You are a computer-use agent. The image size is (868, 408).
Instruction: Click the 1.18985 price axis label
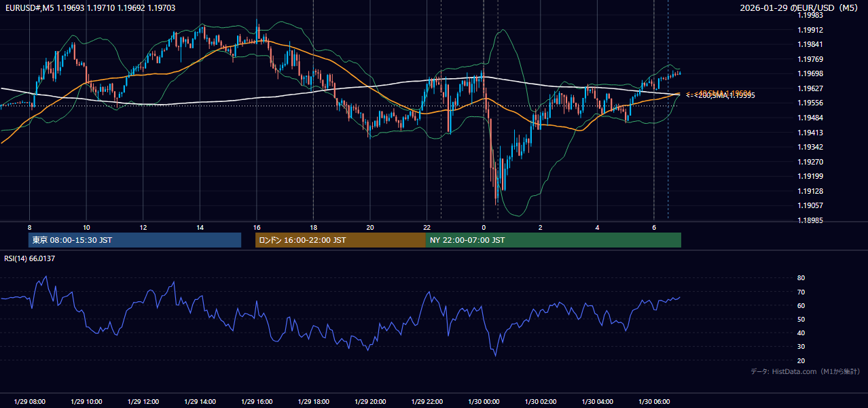point(810,220)
